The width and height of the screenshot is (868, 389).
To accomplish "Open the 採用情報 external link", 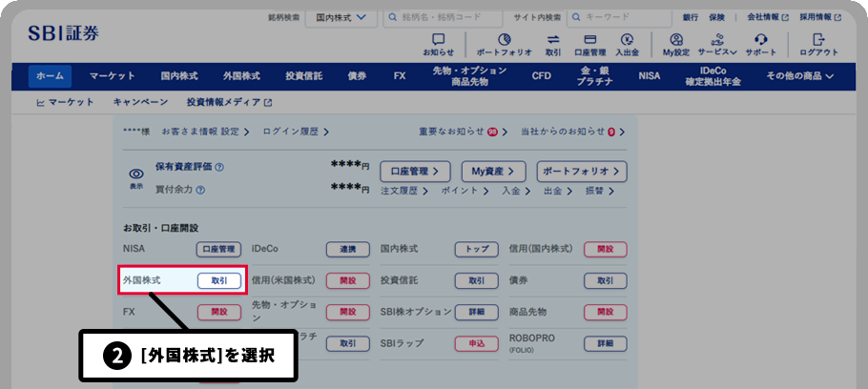I will point(820,18).
